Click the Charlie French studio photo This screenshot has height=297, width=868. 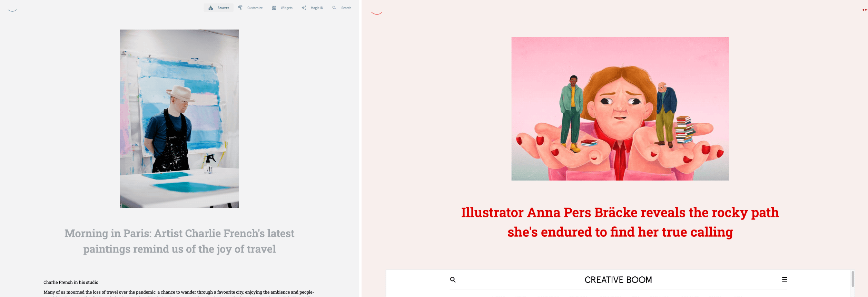[x=179, y=119]
